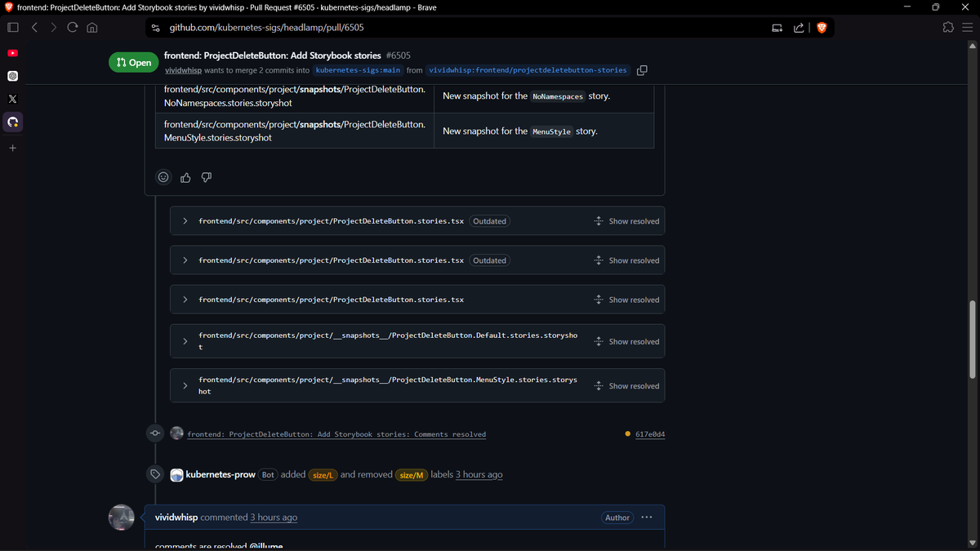Image resolution: width=980 pixels, height=551 pixels.
Task: Open the desktop/mobile view toggle icon in address bar
Action: click(x=776, y=28)
